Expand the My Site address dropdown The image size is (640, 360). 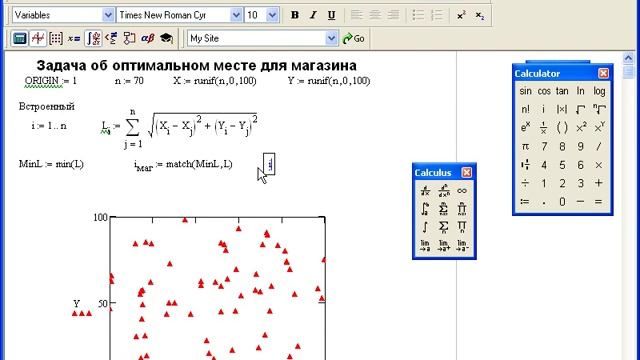point(331,38)
